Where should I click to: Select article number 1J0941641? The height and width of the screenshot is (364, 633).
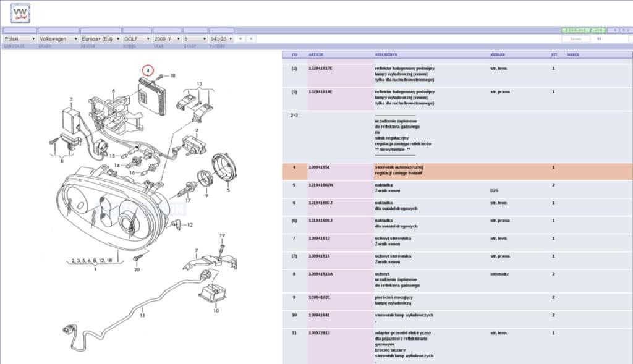pyautogui.click(x=319, y=315)
